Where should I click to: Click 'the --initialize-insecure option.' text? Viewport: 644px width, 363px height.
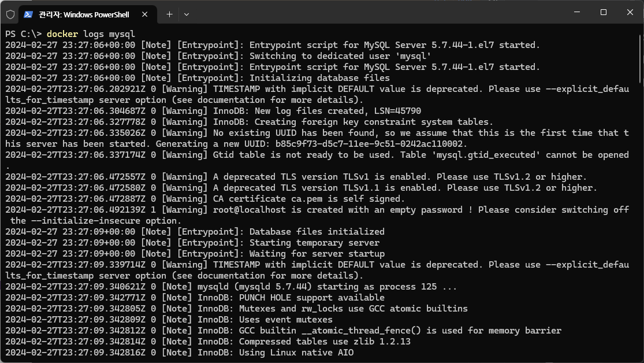click(96, 221)
